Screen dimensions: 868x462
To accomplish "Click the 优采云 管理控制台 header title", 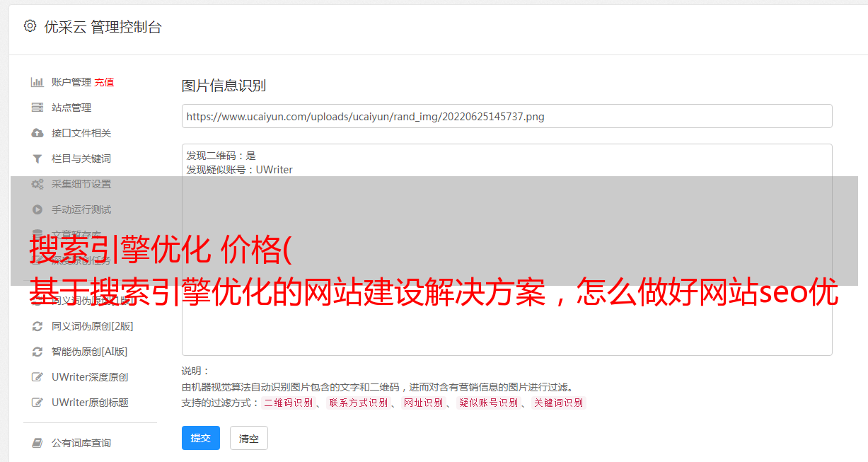I will (x=103, y=27).
